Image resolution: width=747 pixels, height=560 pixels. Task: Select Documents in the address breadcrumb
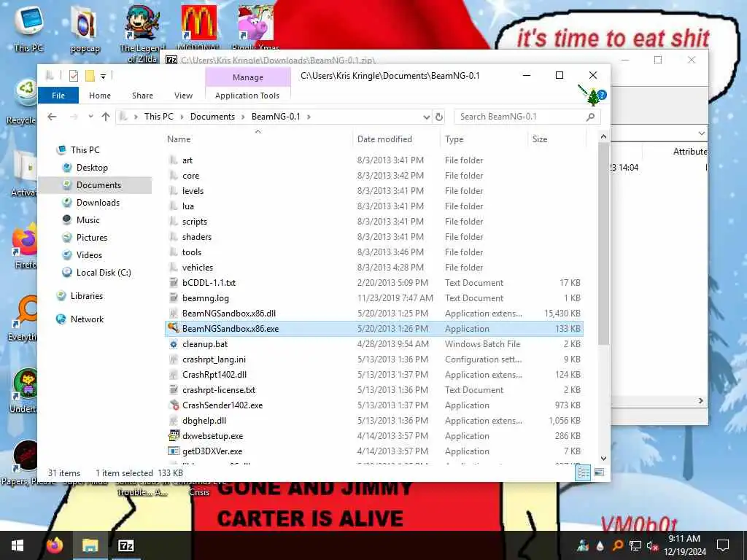pyautogui.click(x=212, y=117)
